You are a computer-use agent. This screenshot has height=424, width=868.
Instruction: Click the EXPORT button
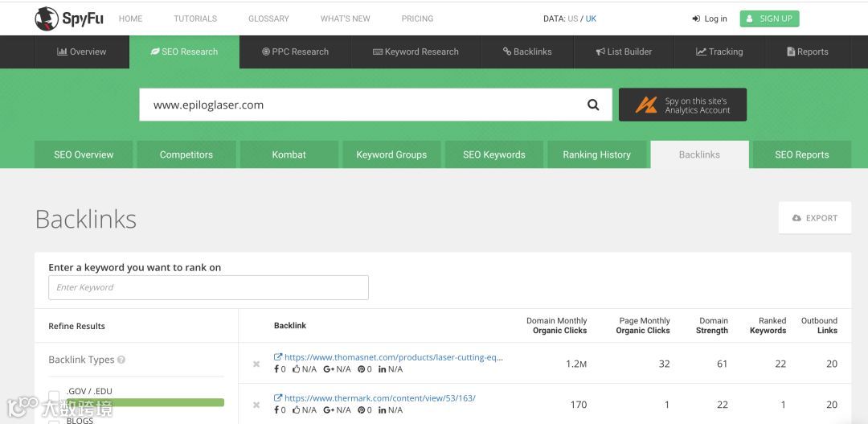point(815,218)
